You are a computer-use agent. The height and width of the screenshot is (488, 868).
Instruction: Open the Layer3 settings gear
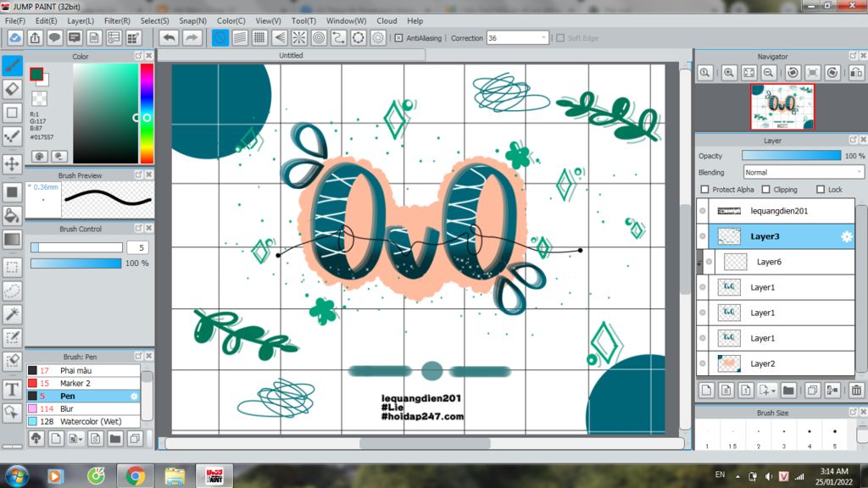coord(847,237)
